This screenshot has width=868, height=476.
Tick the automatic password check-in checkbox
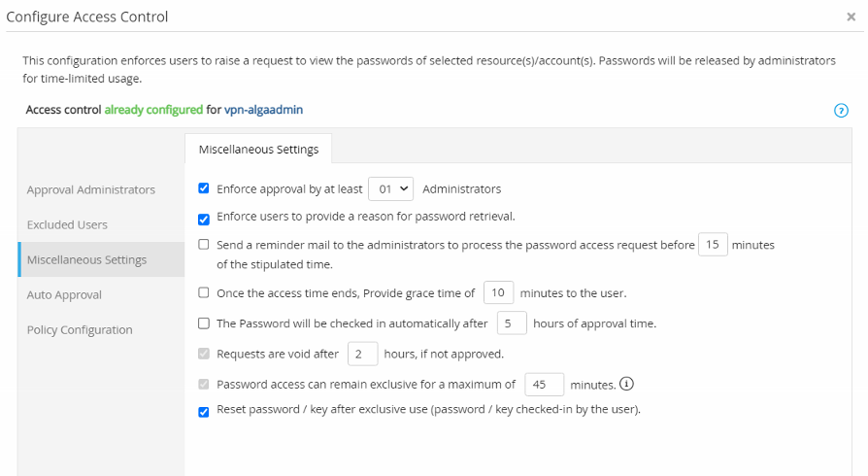[204, 323]
